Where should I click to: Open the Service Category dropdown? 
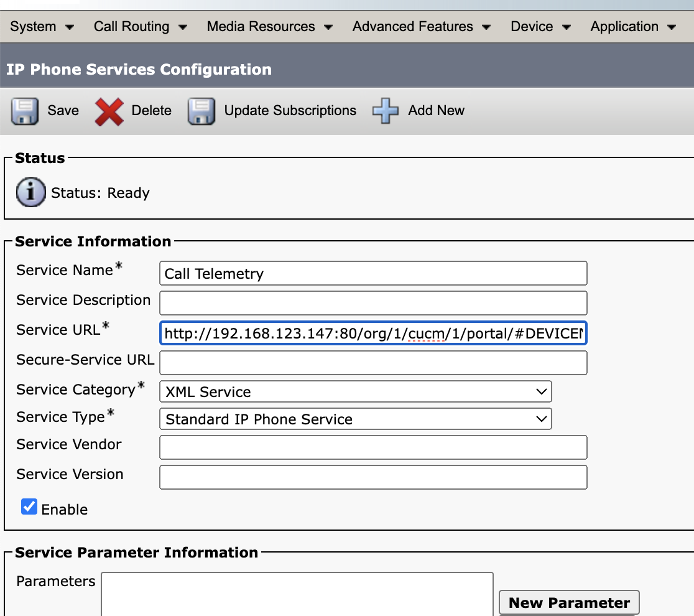[x=543, y=391]
